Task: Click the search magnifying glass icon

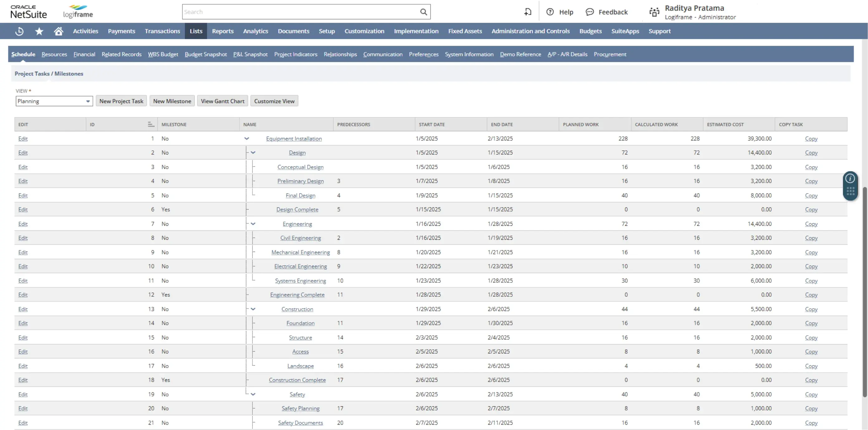Action: click(423, 12)
